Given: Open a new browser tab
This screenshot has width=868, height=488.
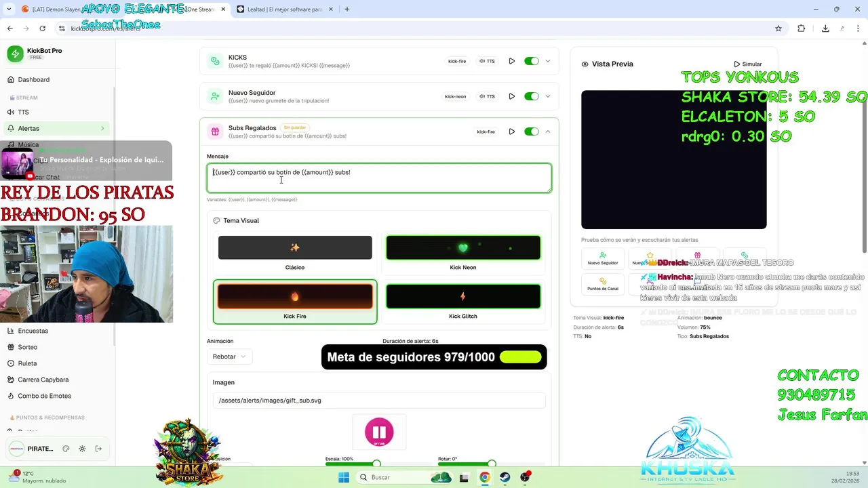Looking at the screenshot, I should pyautogui.click(x=347, y=9).
